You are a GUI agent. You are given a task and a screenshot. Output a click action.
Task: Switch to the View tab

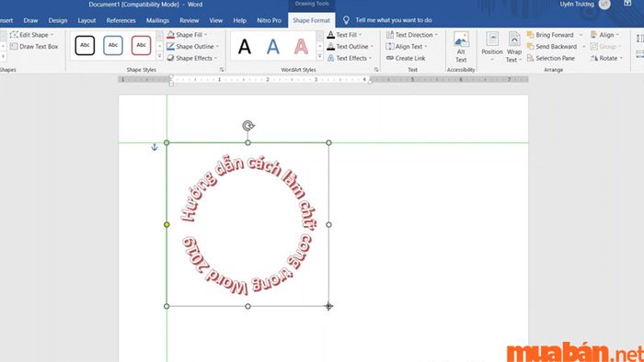pos(216,20)
